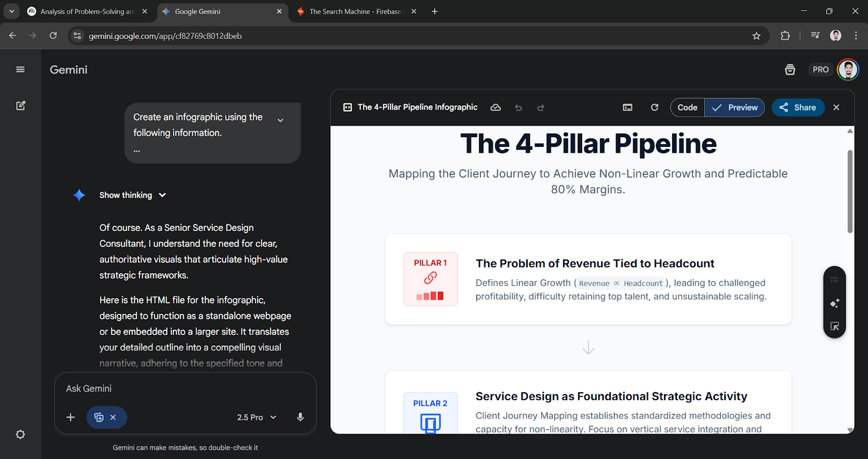
Task: Close the canvas panel
Action: 836,107
